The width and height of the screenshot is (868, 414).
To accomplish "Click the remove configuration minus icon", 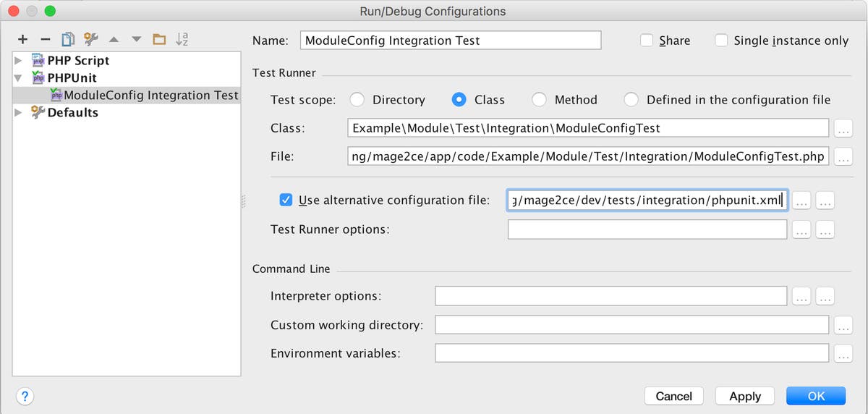I will coord(45,39).
